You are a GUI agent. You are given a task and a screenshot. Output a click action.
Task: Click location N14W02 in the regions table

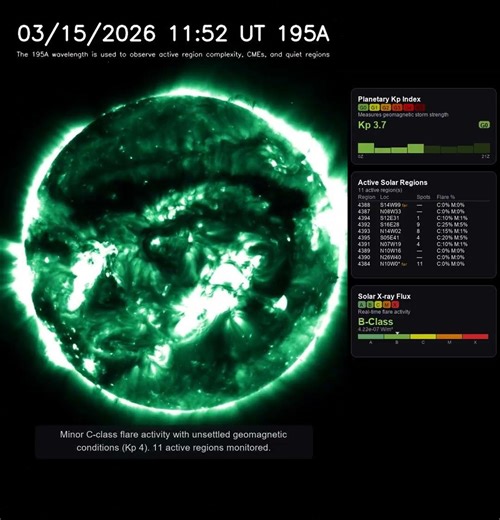pos(390,231)
